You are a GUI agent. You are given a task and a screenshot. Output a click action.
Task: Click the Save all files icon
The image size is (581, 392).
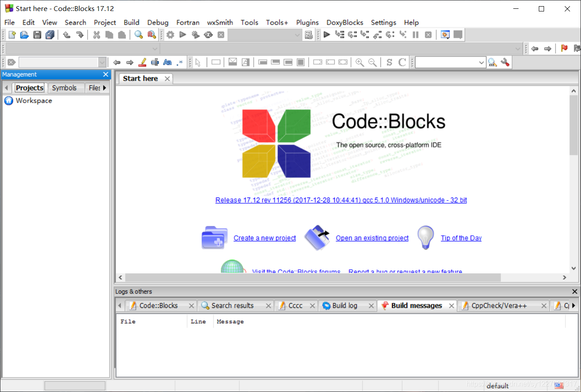click(x=50, y=35)
